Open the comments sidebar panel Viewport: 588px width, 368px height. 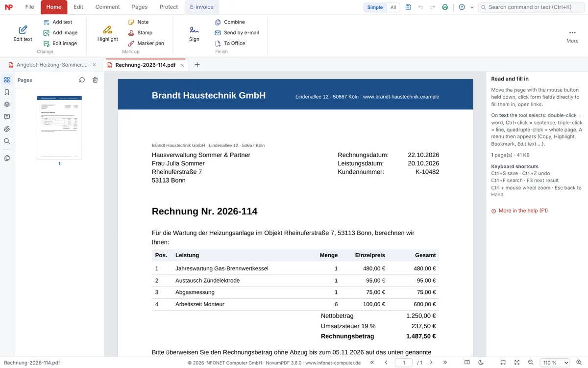point(7,117)
